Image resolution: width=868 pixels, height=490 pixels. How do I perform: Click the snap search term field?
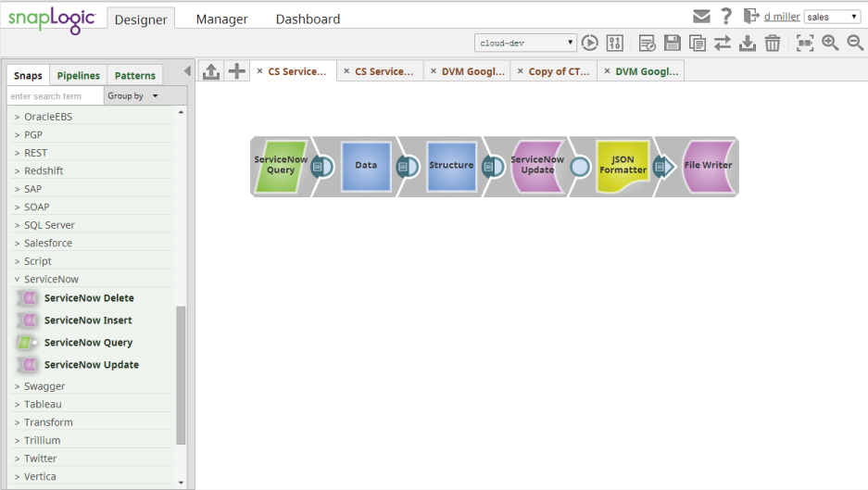tap(55, 95)
